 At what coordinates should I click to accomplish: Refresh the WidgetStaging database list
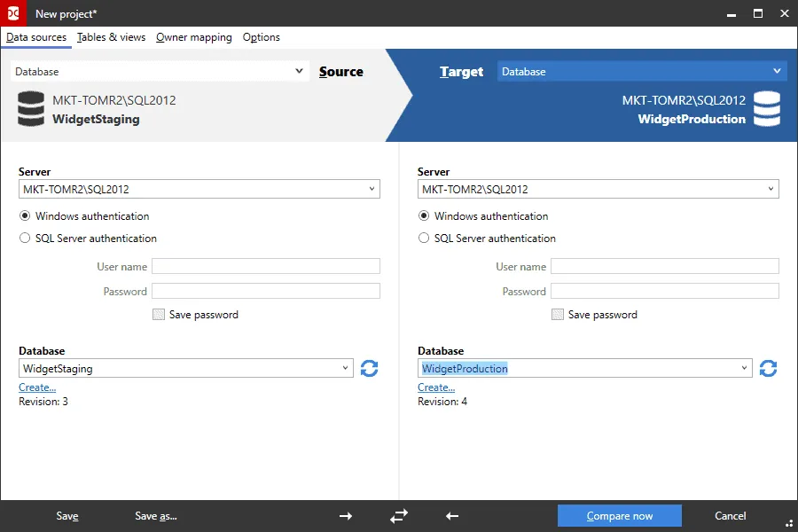370,369
